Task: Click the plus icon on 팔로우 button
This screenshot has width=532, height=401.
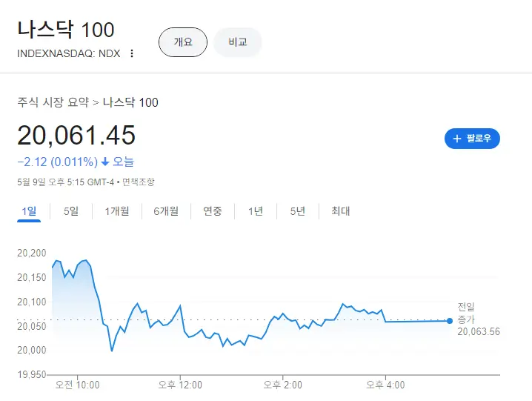Action: (457, 139)
